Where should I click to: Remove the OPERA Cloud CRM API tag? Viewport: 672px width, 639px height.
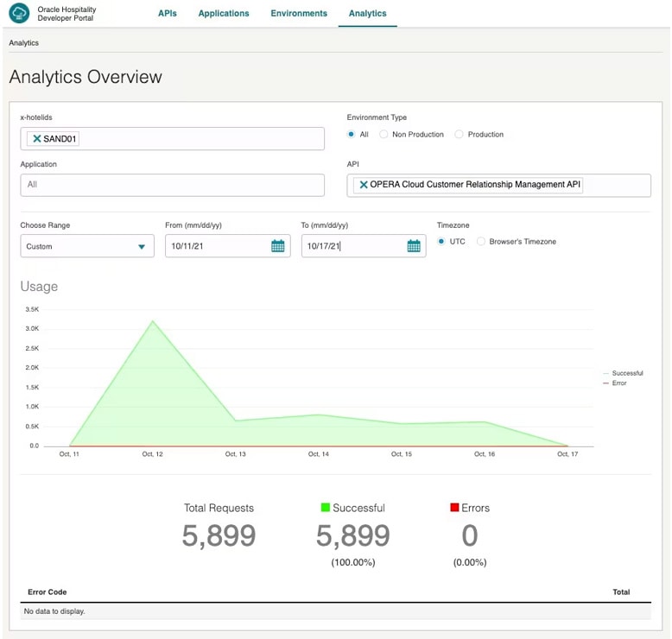pyautogui.click(x=364, y=185)
